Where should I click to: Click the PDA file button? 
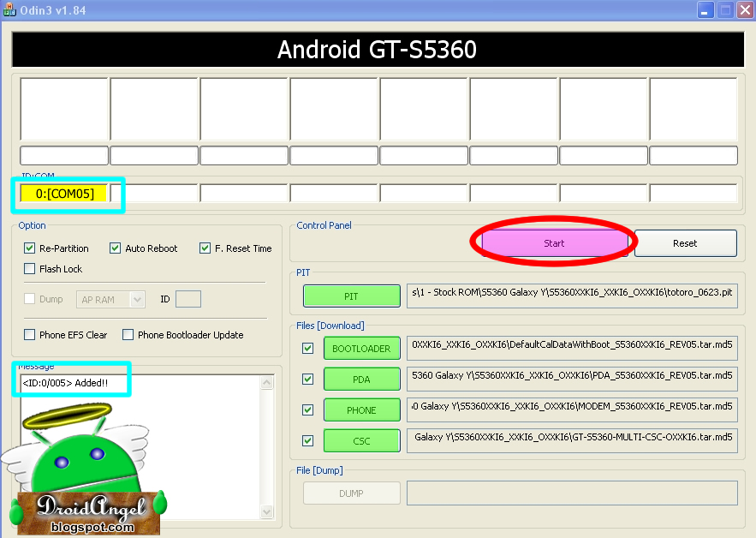361,380
